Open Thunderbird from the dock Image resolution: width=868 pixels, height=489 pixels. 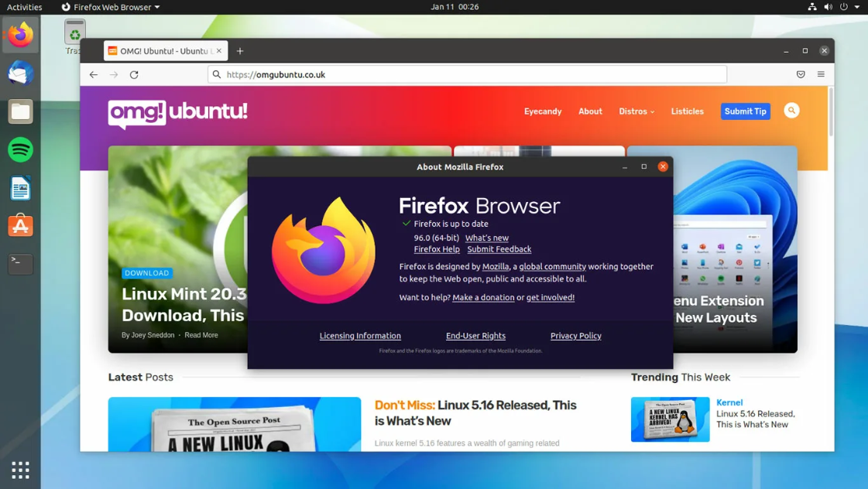click(x=20, y=73)
